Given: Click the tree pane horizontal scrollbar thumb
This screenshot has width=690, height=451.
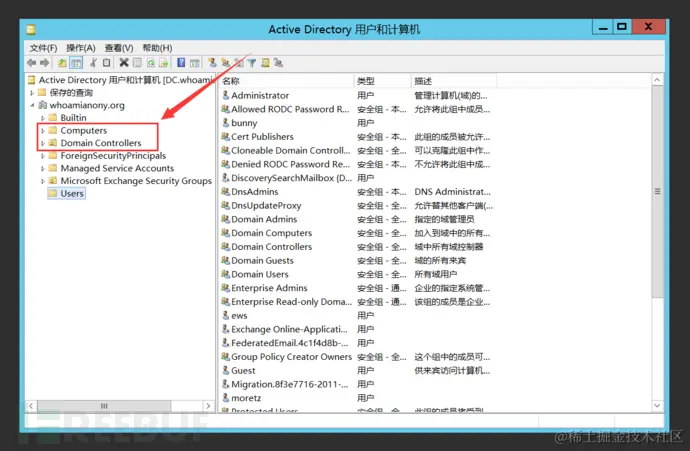Looking at the screenshot, I should click(x=104, y=406).
